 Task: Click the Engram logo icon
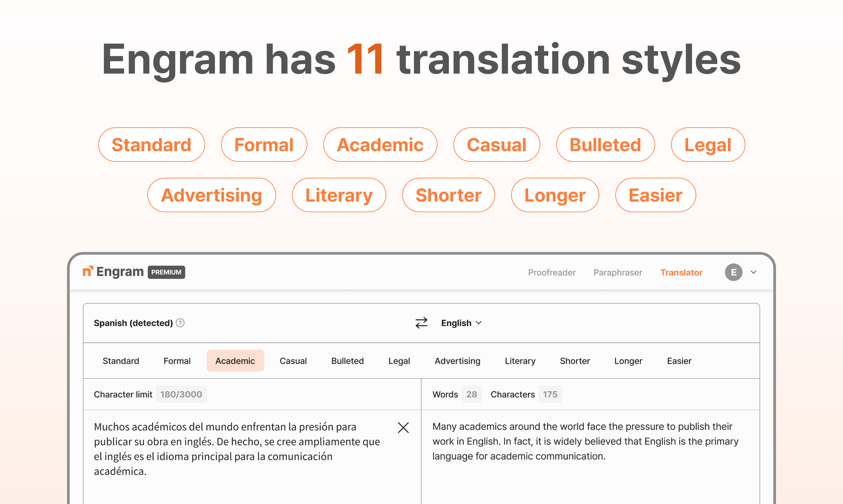(88, 271)
